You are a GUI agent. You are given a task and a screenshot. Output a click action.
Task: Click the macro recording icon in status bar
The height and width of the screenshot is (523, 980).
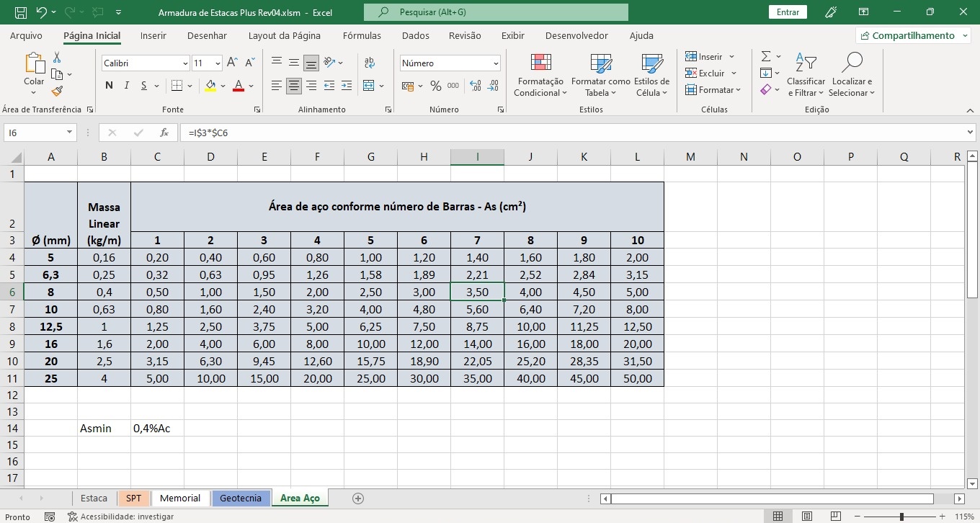coord(50,517)
